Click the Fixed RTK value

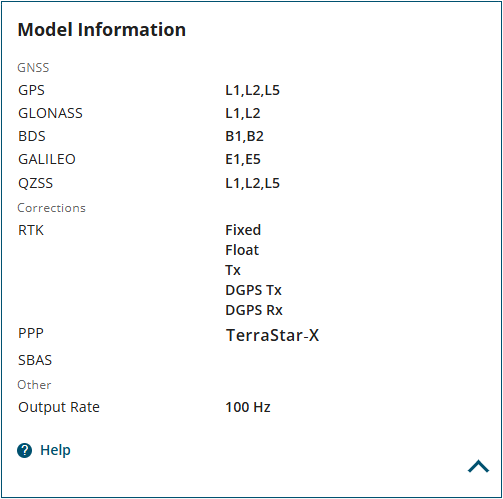243,230
